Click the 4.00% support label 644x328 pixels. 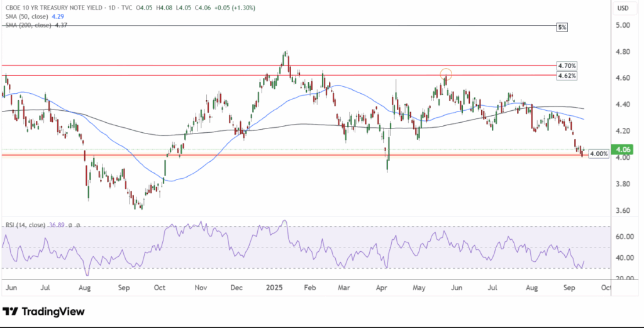click(x=598, y=154)
